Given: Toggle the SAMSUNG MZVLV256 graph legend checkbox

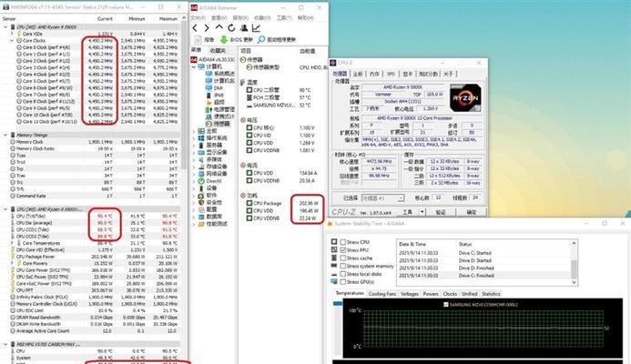Looking at the screenshot, I should coord(446,305).
